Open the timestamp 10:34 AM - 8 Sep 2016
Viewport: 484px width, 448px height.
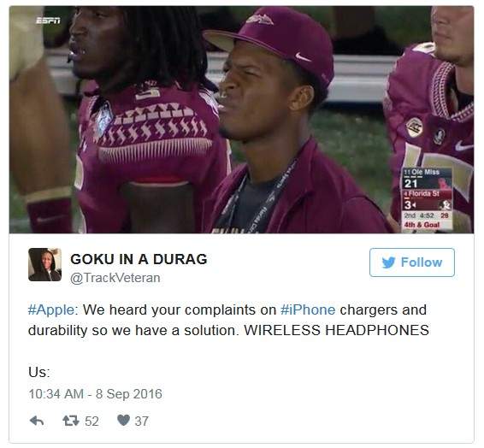pos(96,394)
